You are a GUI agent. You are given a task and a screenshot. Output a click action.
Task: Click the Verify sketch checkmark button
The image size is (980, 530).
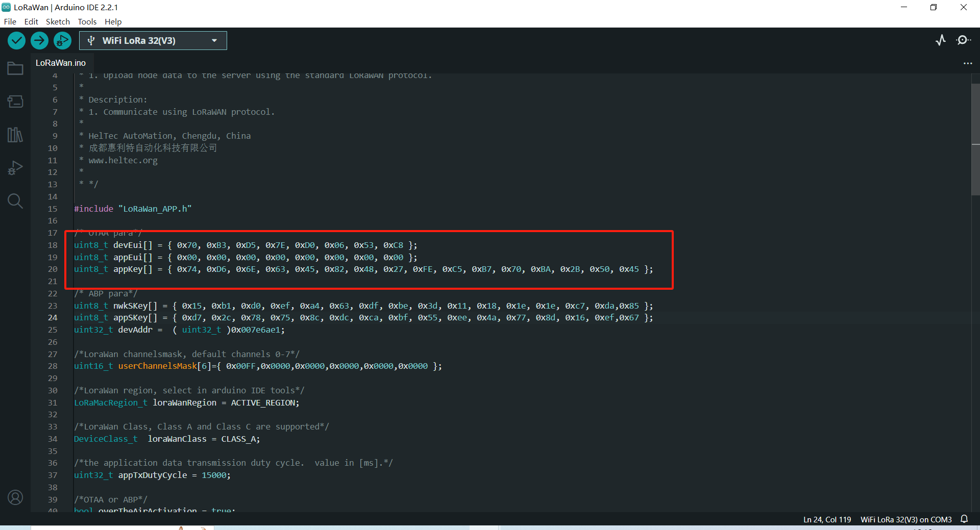click(17, 40)
